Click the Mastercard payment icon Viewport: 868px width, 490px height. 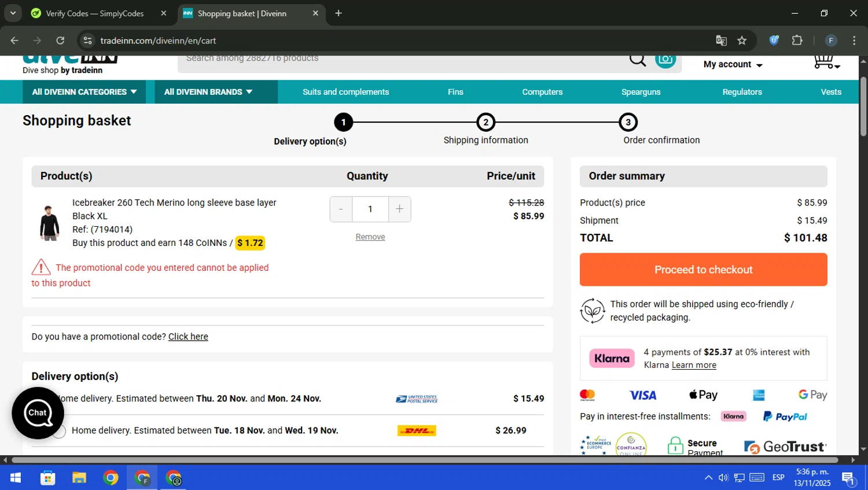[587, 395]
